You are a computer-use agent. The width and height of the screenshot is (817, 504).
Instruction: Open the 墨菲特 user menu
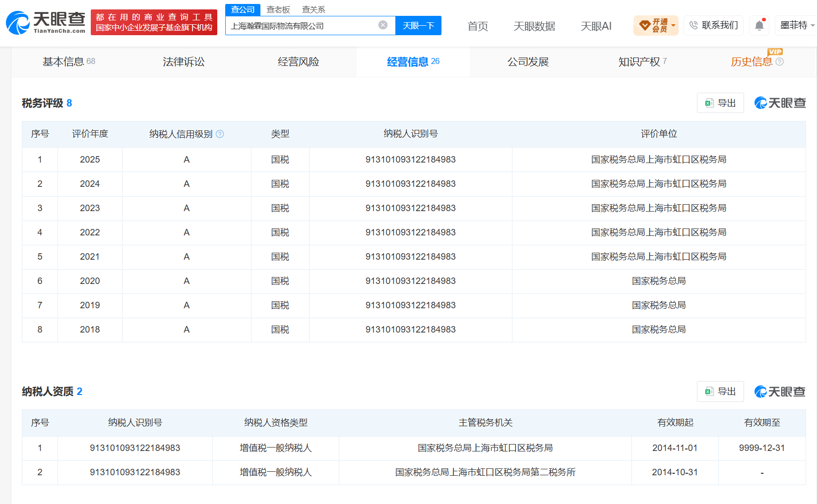(797, 25)
